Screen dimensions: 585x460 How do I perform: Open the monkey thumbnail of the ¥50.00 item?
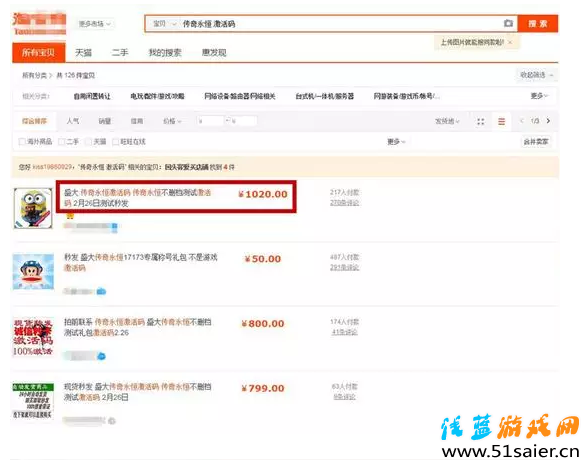[33, 272]
